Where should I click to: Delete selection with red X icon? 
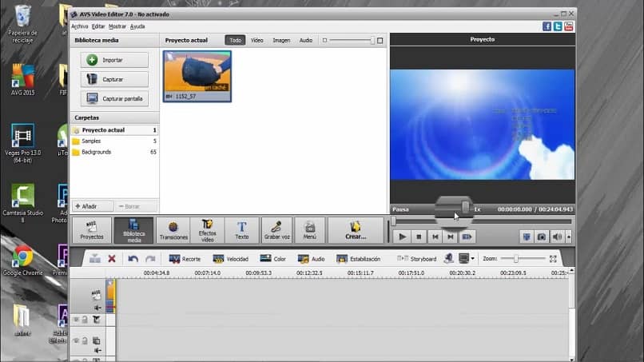[x=112, y=258]
